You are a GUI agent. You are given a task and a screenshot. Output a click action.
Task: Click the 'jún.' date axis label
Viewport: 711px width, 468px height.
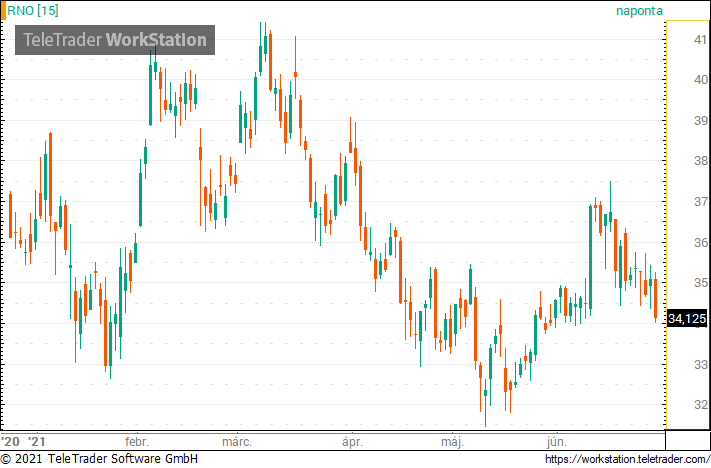coord(556,442)
